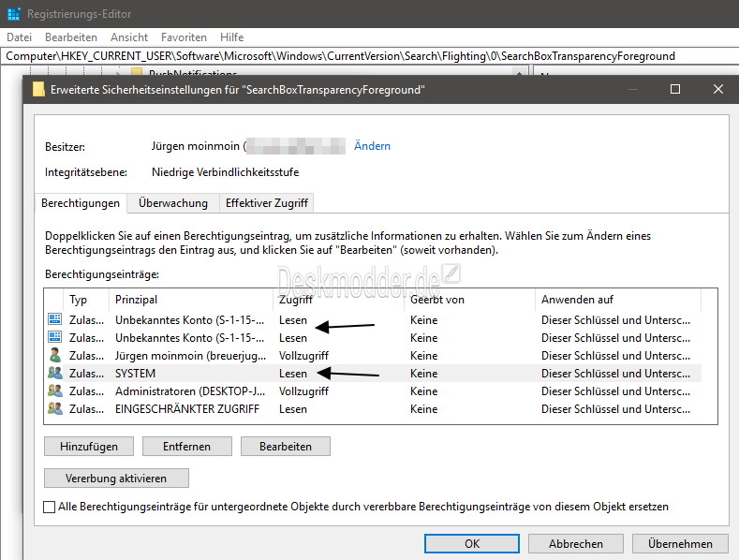The width and height of the screenshot is (739, 560).
Task: Switch to the Überwachung tab
Action: (x=173, y=203)
